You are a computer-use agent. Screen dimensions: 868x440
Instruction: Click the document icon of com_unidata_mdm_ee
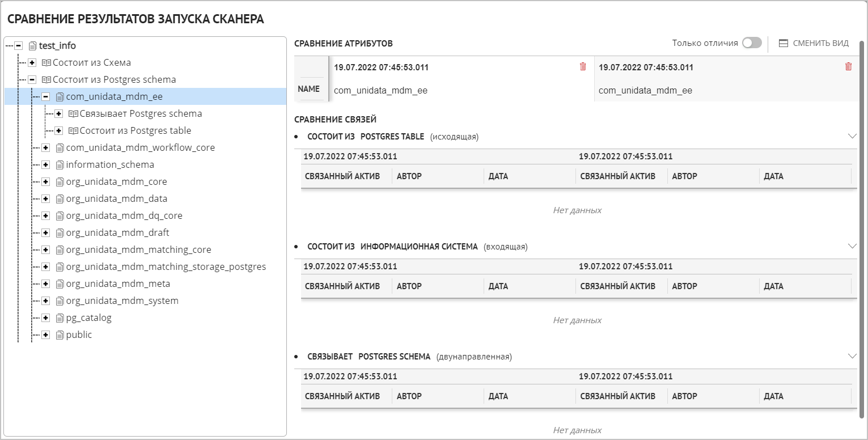(x=60, y=96)
